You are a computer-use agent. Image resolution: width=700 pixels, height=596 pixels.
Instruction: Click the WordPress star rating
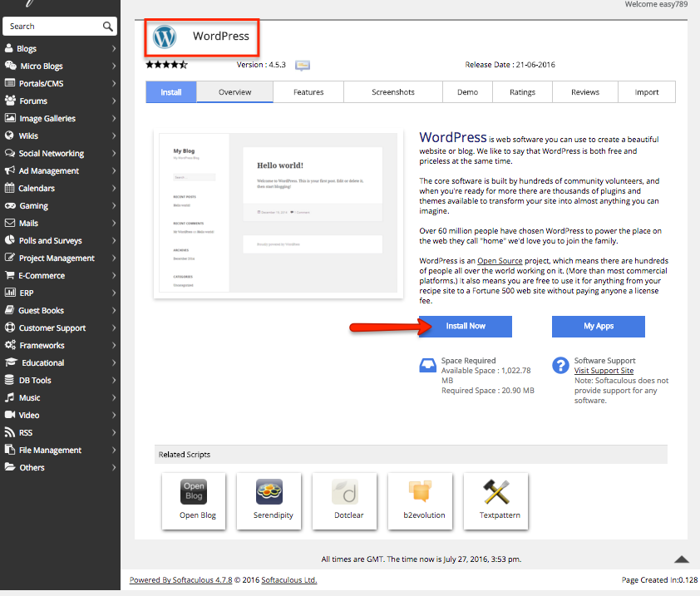point(166,65)
